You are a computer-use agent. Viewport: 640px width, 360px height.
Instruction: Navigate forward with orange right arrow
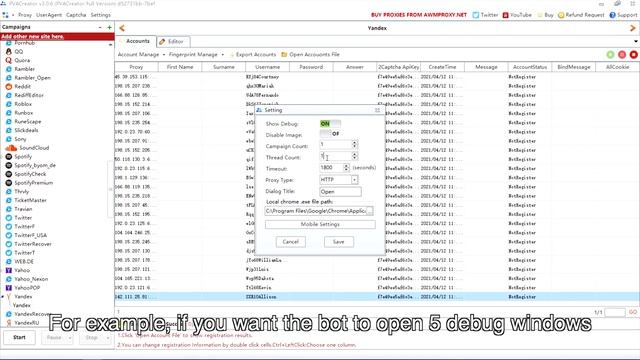point(633,28)
